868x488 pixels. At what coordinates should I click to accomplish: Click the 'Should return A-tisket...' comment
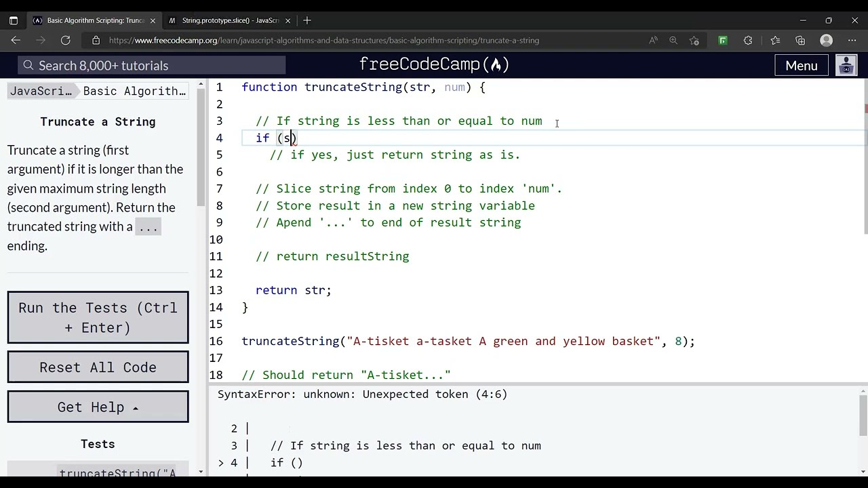pos(346,375)
